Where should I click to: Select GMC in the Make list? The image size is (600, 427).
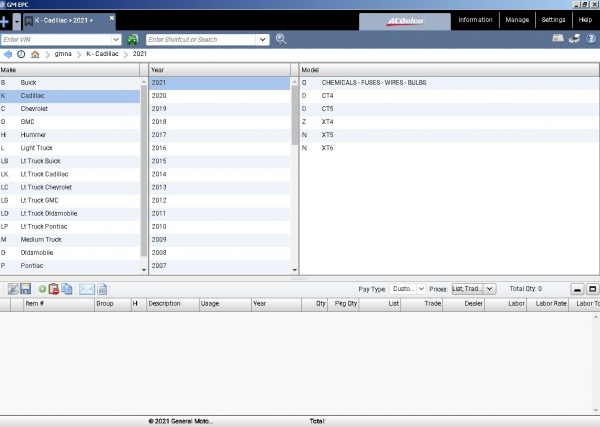(70, 122)
